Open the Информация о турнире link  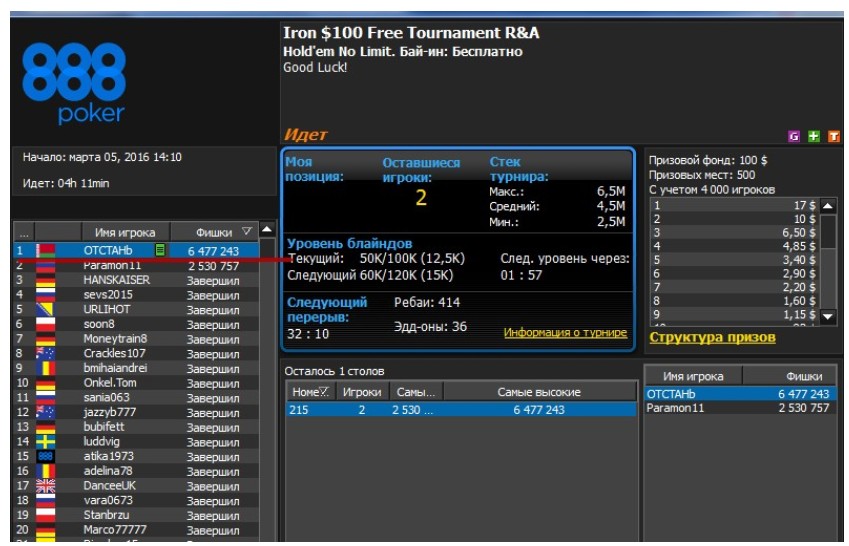(565, 333)
